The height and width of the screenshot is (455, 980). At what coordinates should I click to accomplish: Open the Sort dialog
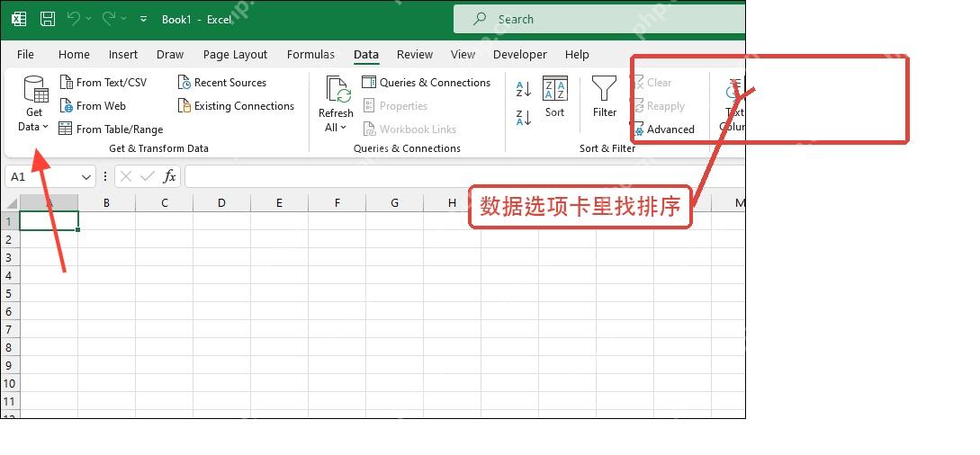pos(555,96)
